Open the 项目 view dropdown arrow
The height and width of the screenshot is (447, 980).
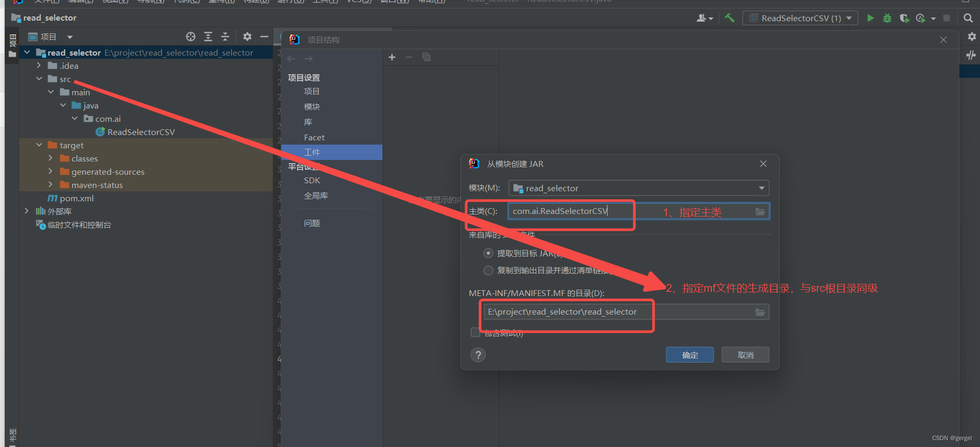coord(69,37)
